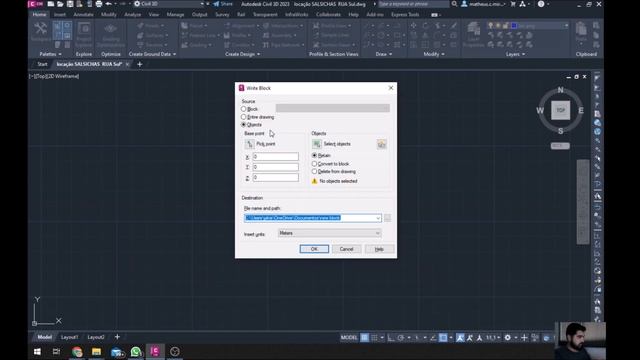
Task: Click Cancel in Write Block dialog
Action: pos(346,249)
